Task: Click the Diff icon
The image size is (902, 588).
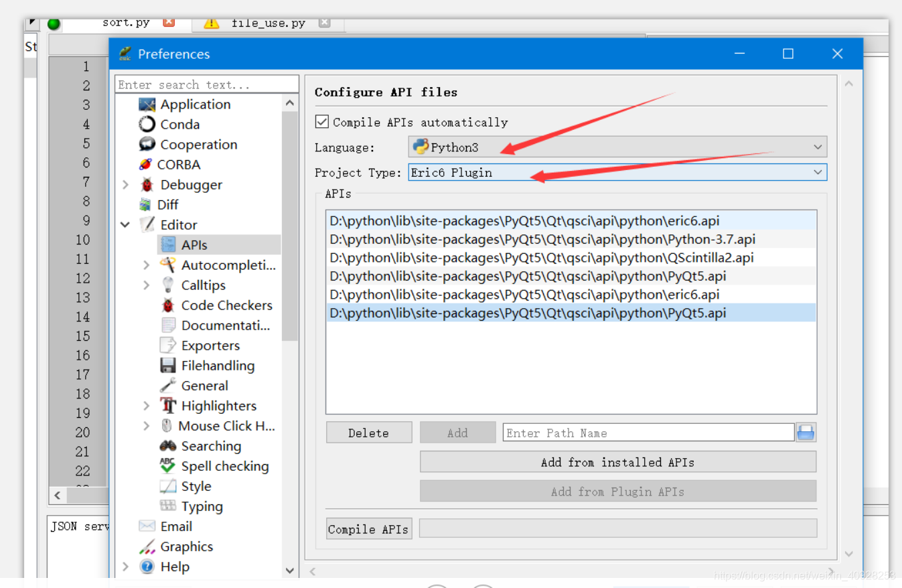Action: [x=145, y=205]
